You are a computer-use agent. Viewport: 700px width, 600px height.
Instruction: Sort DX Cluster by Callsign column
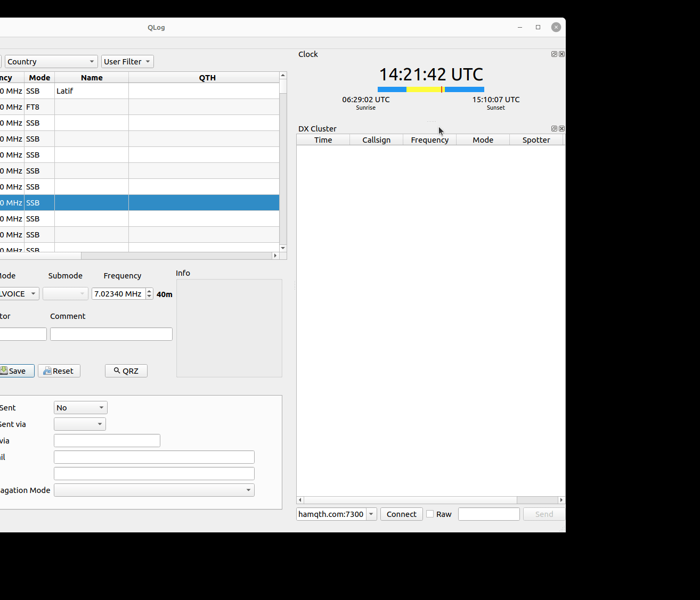(376, 140)
